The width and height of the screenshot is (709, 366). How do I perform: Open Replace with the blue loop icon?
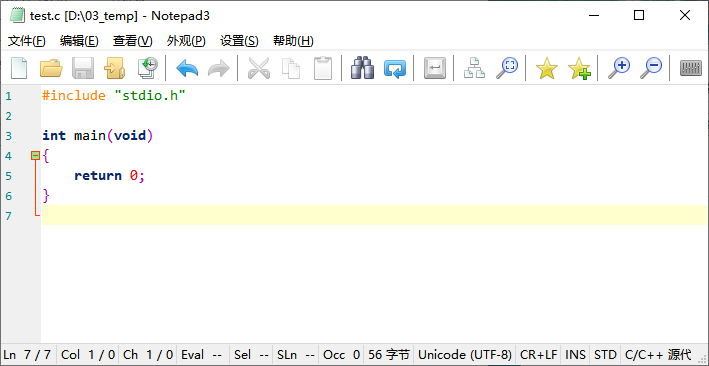point(395,68)
